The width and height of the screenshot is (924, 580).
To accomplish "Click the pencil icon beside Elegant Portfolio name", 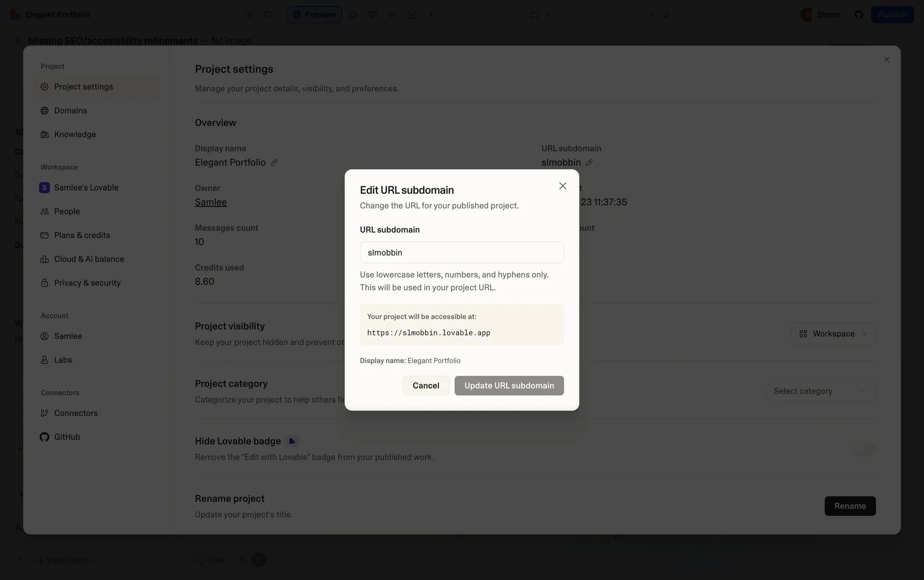I will (x=274, y=163).
